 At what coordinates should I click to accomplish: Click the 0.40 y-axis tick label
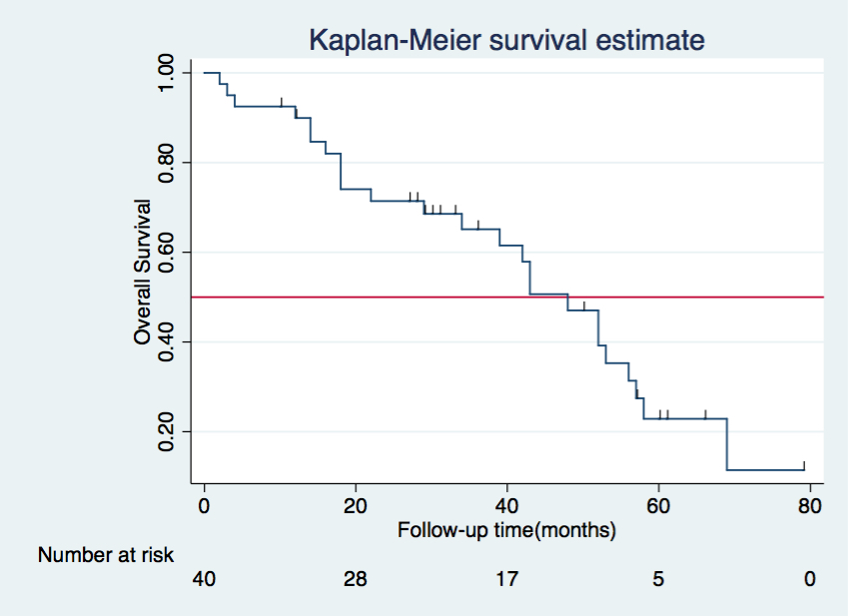click(x=167, y=341)
